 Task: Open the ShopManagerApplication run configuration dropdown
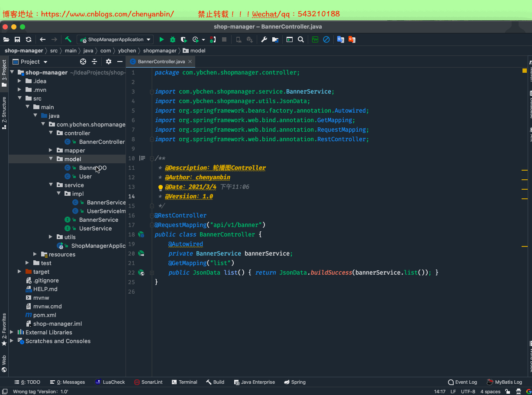click(x=115, y=39)
